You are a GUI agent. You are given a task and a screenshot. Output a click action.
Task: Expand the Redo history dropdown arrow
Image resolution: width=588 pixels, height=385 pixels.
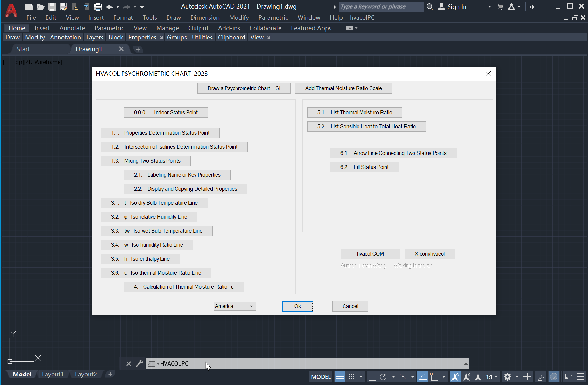[135, 7]
